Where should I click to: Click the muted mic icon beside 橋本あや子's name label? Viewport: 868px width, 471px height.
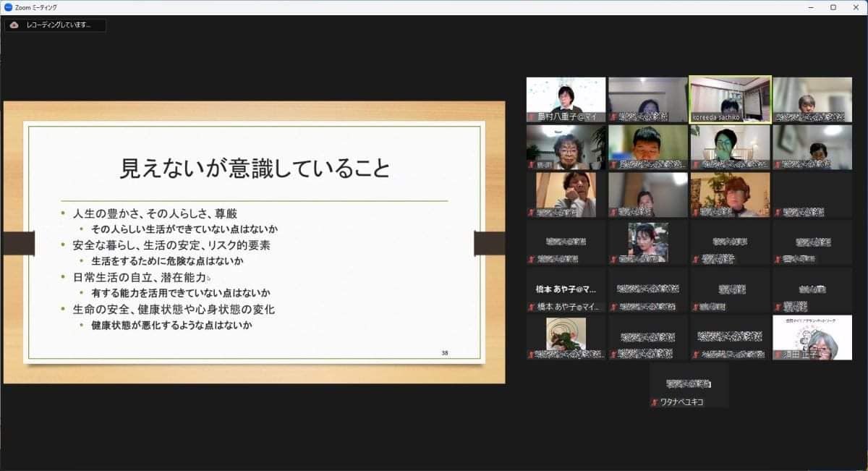click(x=532, y=307)
